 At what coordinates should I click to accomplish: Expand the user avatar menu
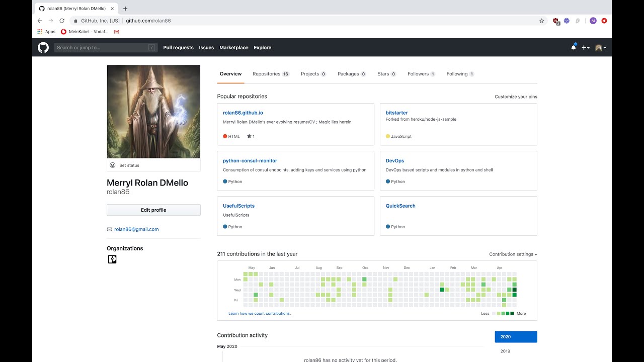(x=600, y=48)
